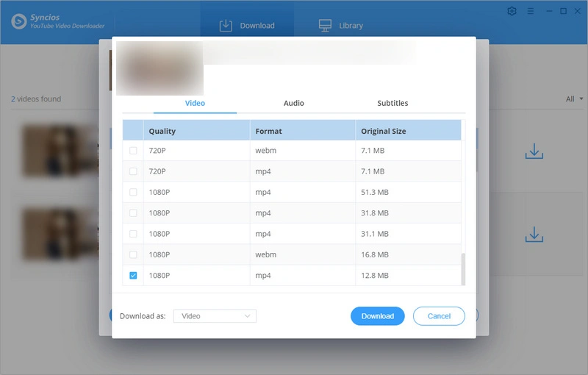Click the Library monitor icon
The height and width of the screenshot is (375, 588).
tap(325, 26)
